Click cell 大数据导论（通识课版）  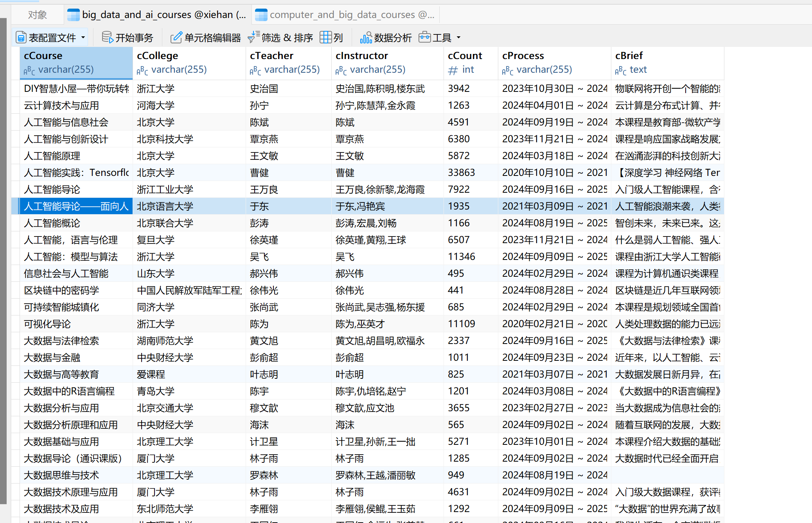(x=76, y=459)
